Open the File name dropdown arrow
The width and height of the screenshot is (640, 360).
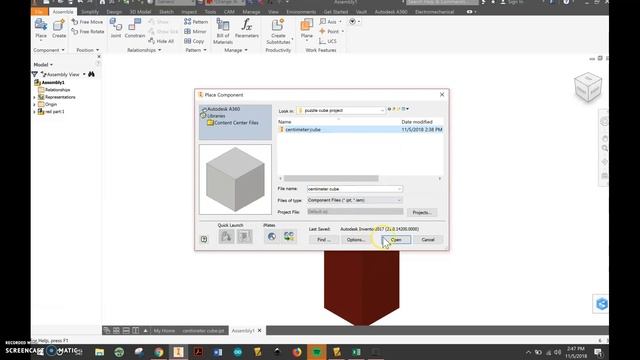399,189
